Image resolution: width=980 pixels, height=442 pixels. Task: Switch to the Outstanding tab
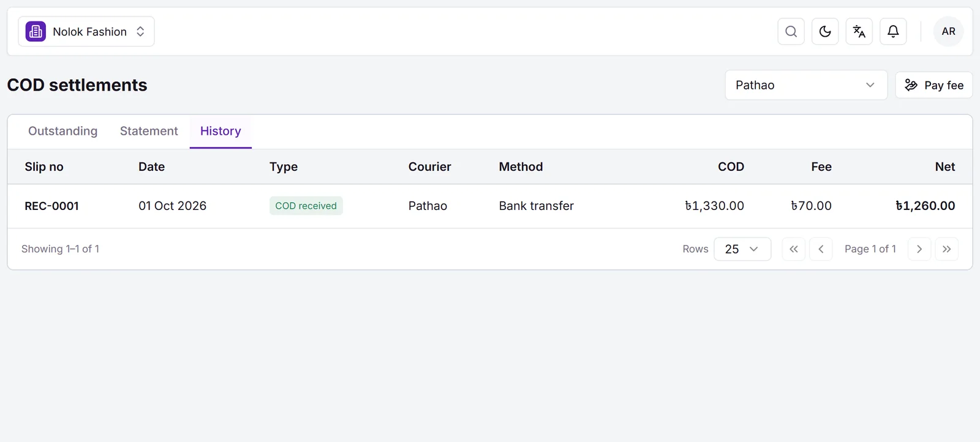point(62,131)
